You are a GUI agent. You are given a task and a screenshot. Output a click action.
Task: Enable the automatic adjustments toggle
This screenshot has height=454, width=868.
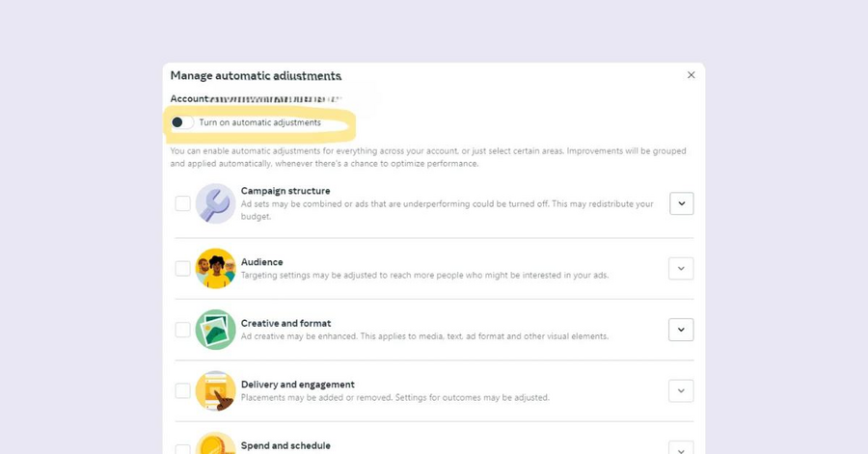pos(182,122)
